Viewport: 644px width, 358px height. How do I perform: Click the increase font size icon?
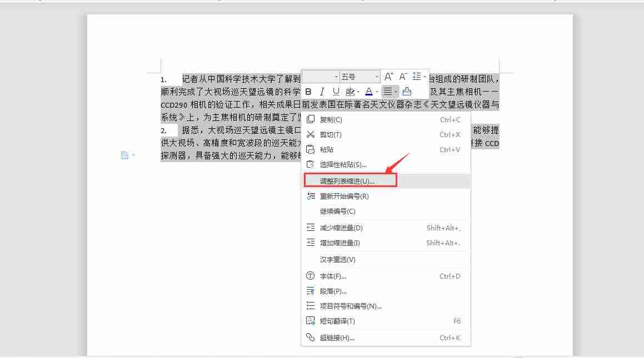[388, 77]
